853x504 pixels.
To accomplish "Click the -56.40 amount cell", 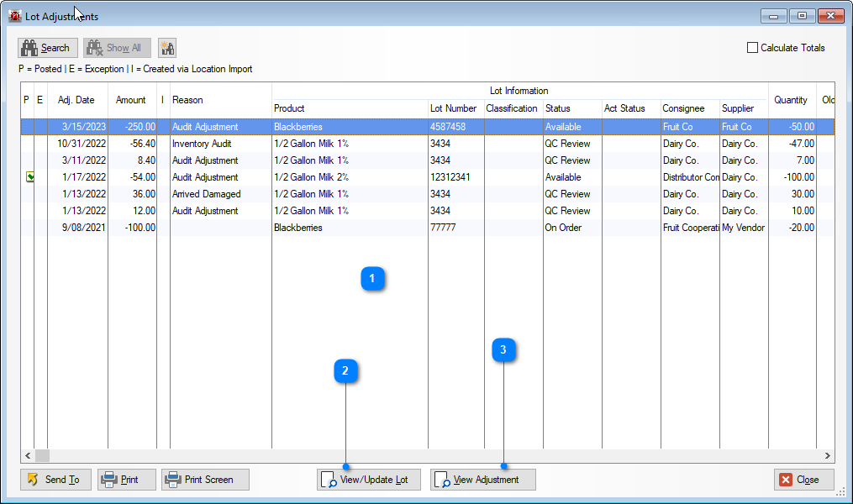I will (132, 144).
